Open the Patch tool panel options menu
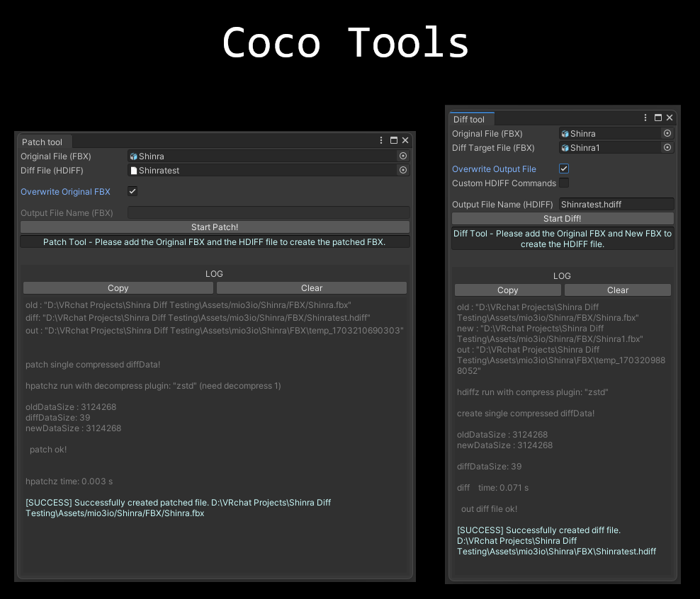 381,140
